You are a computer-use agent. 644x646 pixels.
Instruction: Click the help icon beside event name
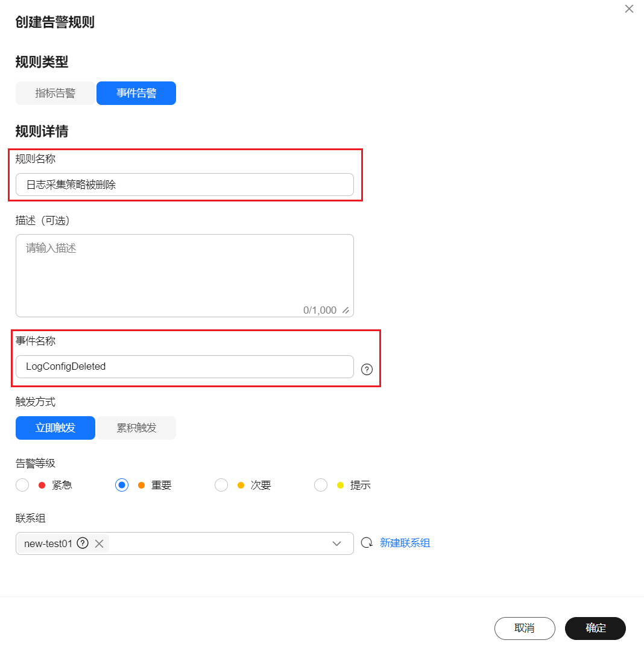click(367, 369)
